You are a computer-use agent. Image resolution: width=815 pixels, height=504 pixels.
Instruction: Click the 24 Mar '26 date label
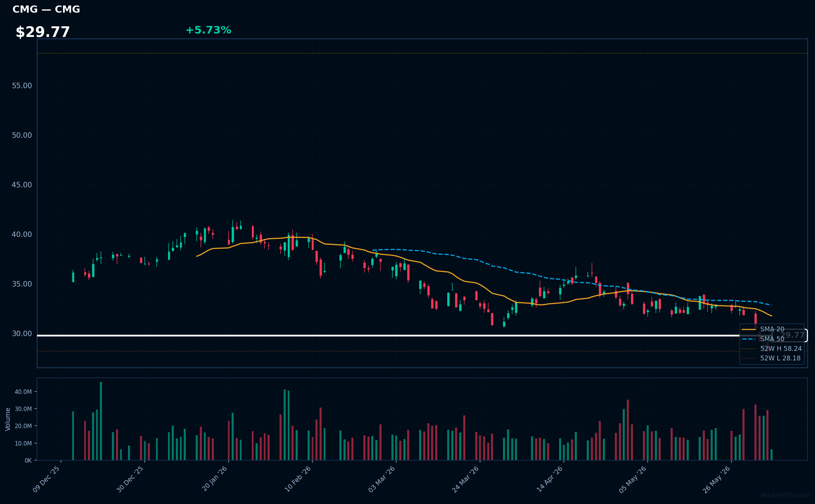point(466,479)
